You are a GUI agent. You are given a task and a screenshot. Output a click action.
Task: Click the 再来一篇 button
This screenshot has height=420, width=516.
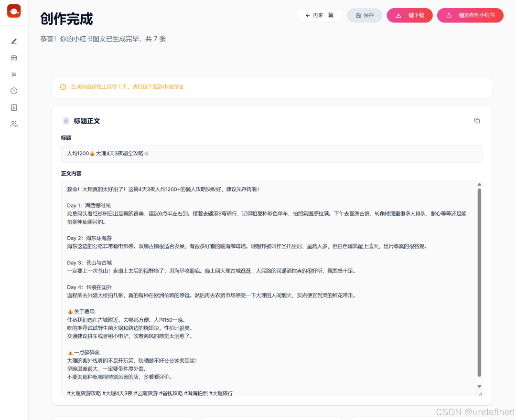click(x=319, y=15)
